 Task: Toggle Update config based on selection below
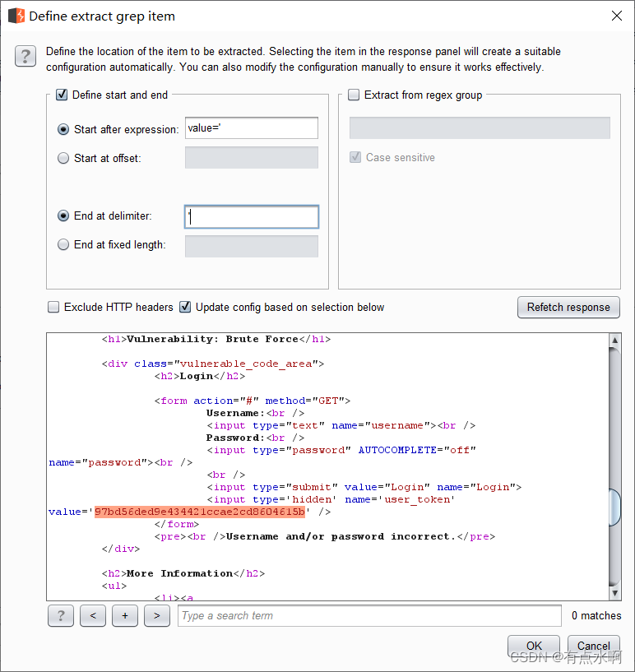[x=185, y=307]
